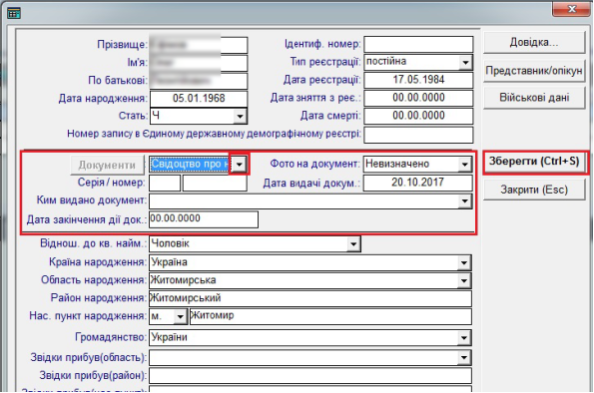The image size is (594, 393).
Task: Open Область народження dropdown
Action: pyautogui.click(x=464, y=281)
